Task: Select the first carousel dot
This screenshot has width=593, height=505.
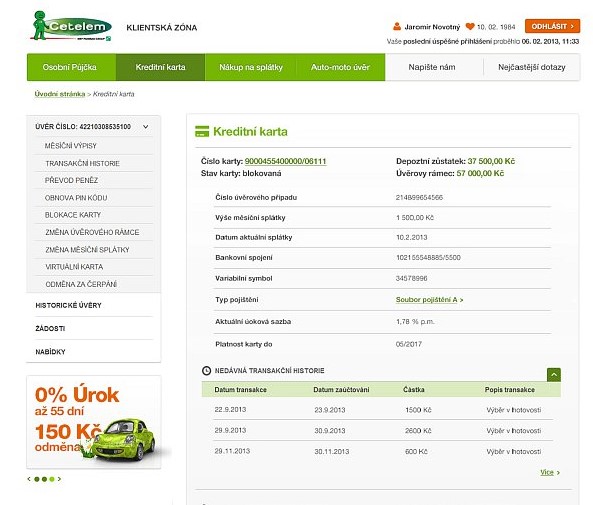Action: 37,479
